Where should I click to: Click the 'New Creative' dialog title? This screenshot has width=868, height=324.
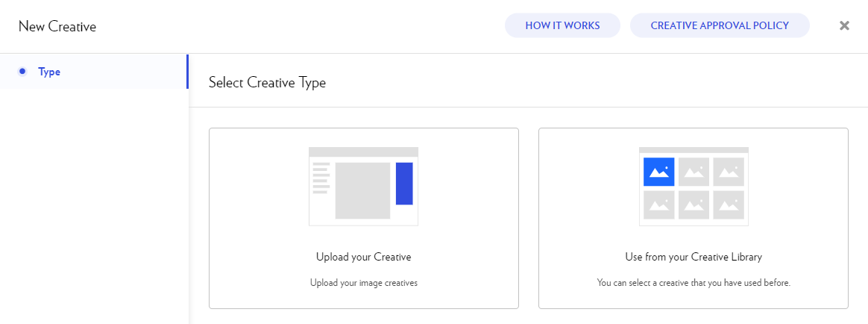click(x=57, y=27)
